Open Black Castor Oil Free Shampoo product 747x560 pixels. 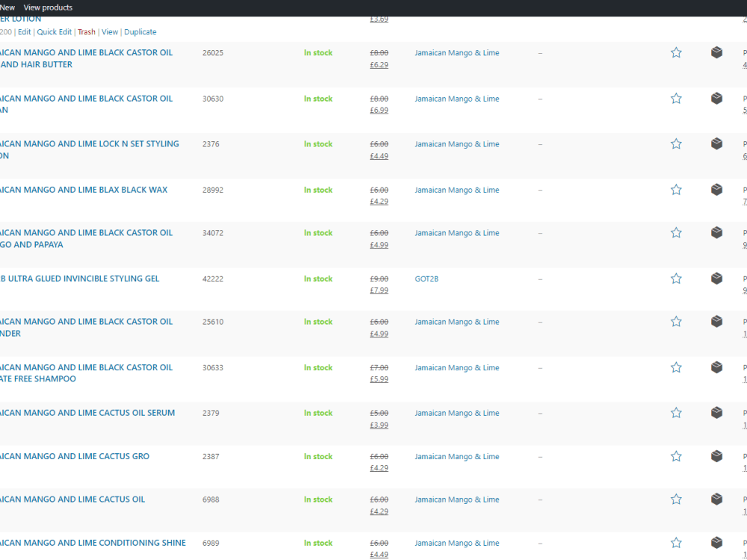[x=86, y=373]
